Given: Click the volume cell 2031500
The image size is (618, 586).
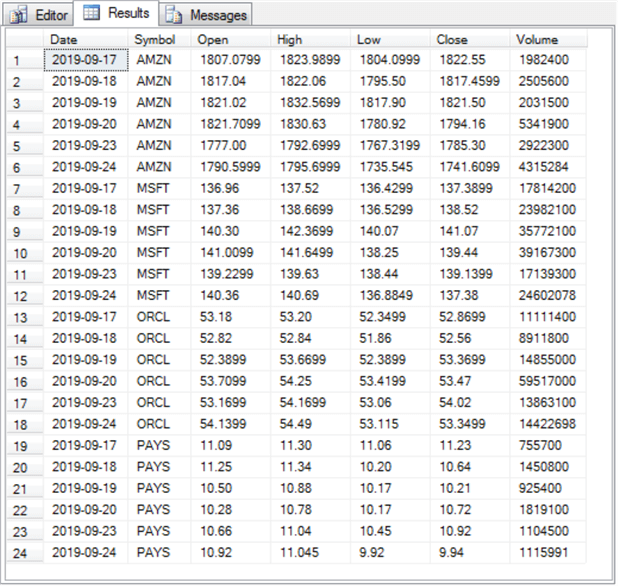Looking at the screenshot, I should (548, 102).
